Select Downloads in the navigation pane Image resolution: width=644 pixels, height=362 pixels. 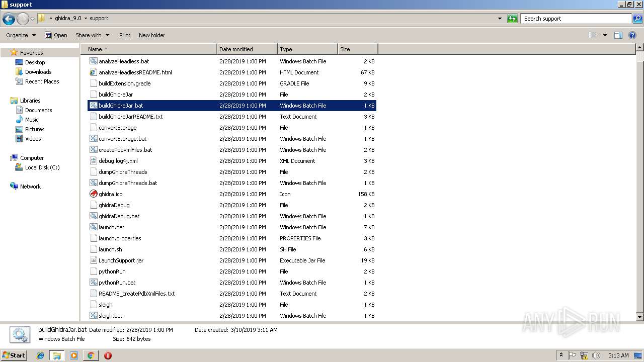[38, 72]
